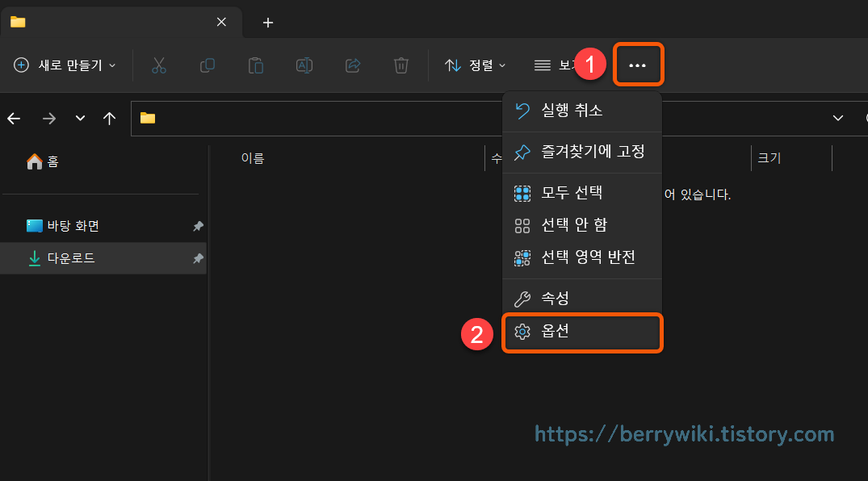Image resolution: width=868 pixels, height=481 pixels.
Task: Expand the 새로 만들기 dropdown arrow
Action: click(x=113, y=65)
